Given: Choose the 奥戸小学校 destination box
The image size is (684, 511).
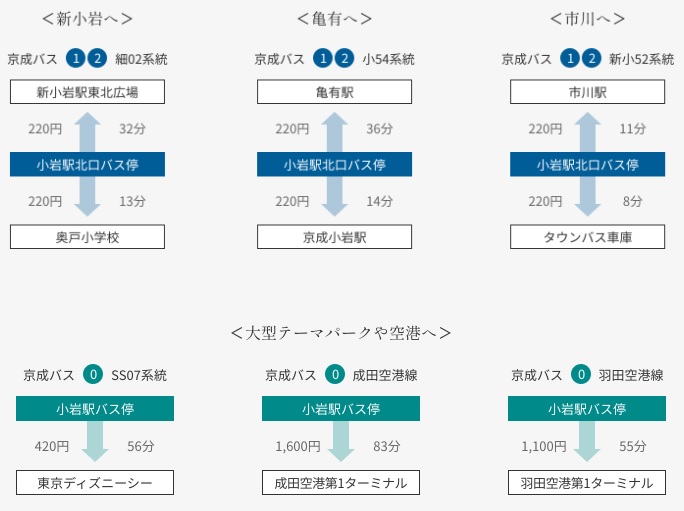Looking at the screenshot, I should [87, 237].
